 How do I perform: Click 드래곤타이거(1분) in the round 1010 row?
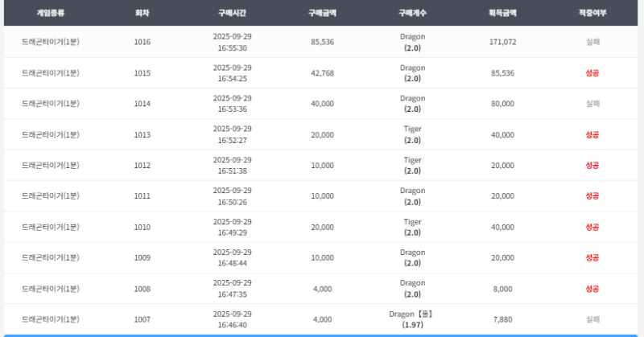click(x=51, y=227)
